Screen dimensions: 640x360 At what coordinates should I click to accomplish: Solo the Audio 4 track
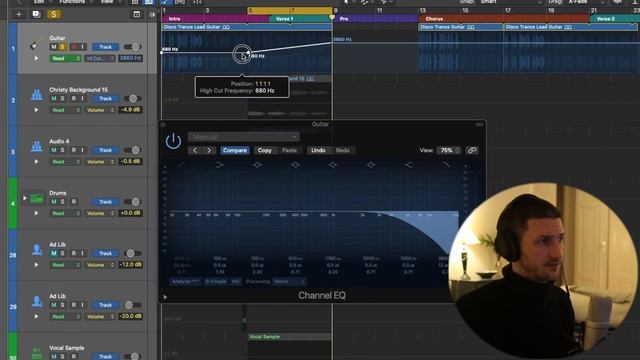coord(62,150)
